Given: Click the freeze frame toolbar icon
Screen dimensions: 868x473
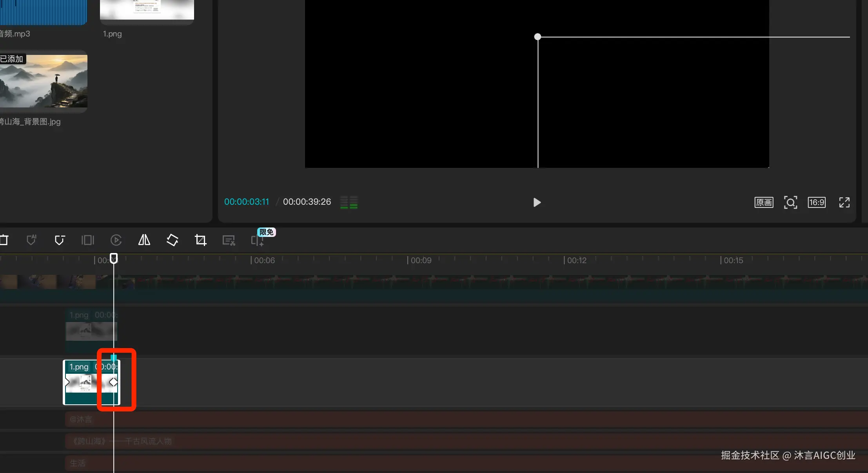Looking at the screenshot, I should pyautogui.click(x=88, y=240).
